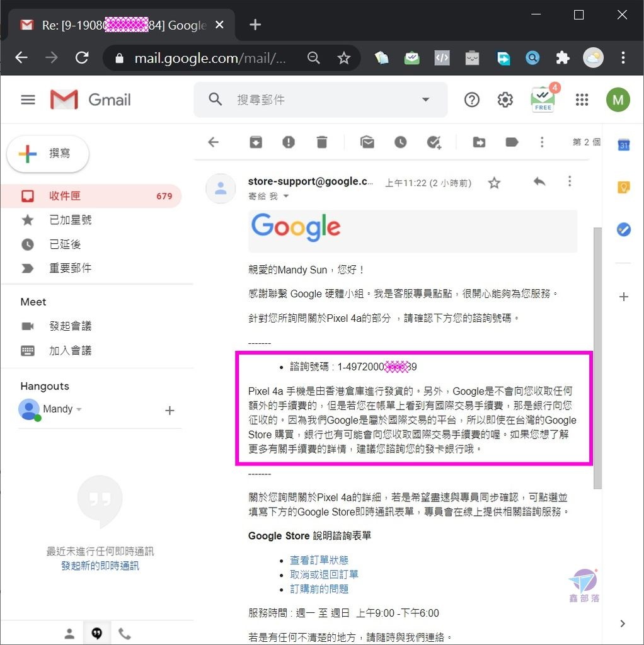Viewport: 644px width, 645px height.
Task: Open a new browser tab
Action: point(255,25)
